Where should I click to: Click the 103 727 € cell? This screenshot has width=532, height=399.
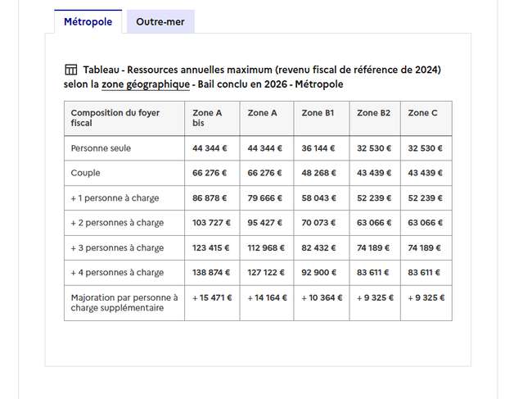(212, 223)
